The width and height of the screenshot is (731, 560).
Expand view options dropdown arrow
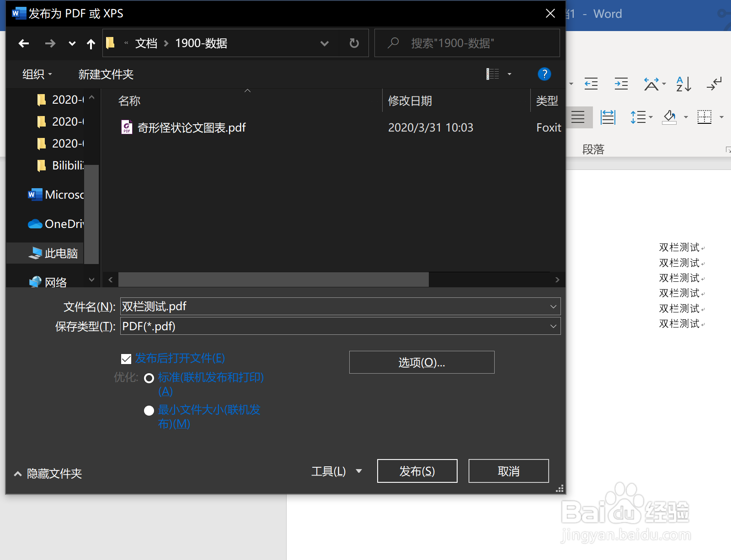click(x=509, y=74)
